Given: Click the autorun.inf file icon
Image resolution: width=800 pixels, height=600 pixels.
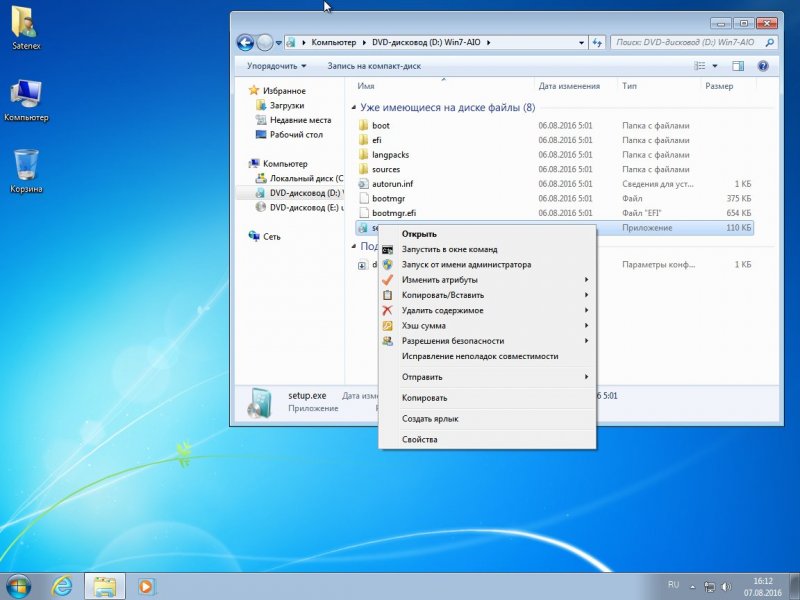Looking at the screenshot, I should point(363,184).
